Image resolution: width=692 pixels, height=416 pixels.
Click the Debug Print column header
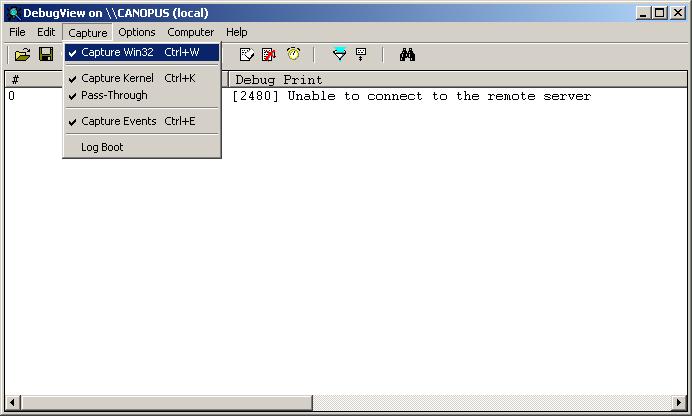[x=458, y=80]
